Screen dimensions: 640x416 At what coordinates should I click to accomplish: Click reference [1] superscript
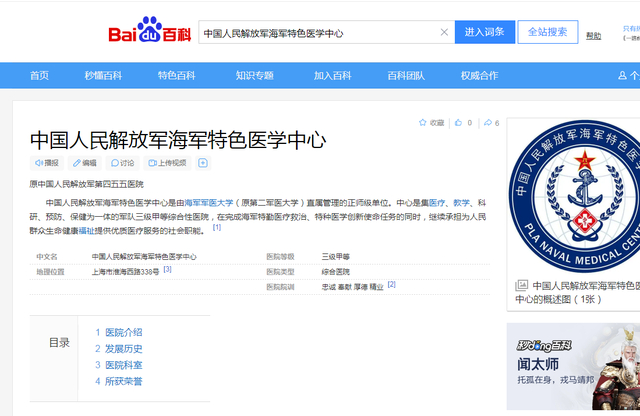coord(217,227)
